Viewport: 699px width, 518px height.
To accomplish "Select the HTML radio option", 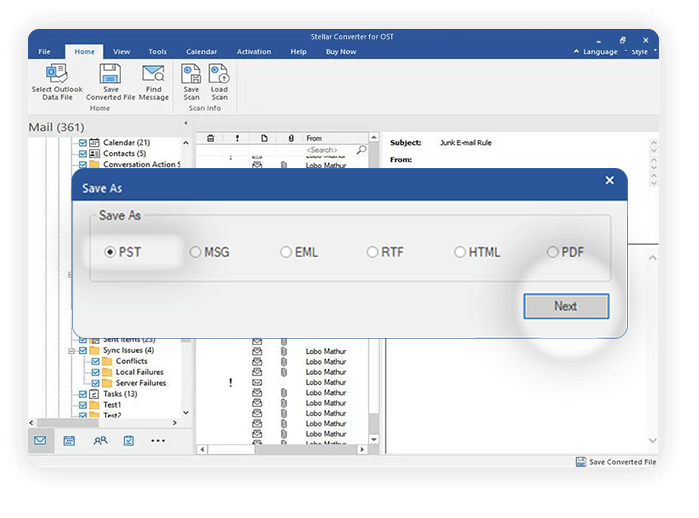I will coord(460,252).
